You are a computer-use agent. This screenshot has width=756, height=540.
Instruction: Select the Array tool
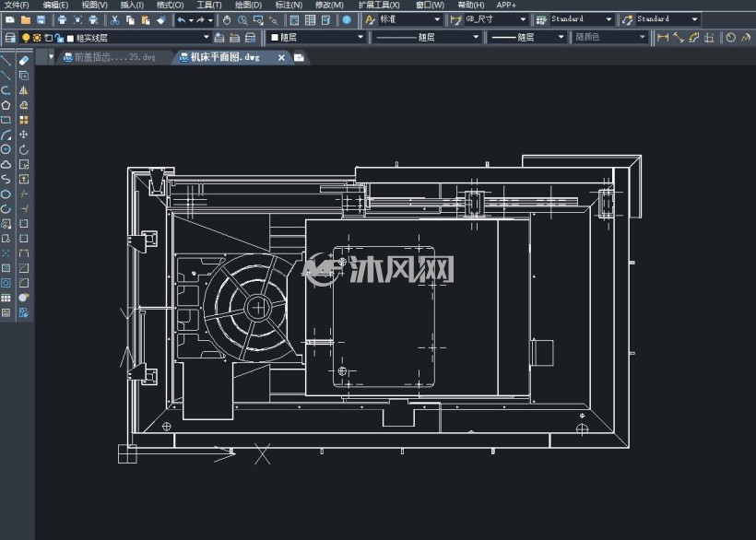(24, 120)
